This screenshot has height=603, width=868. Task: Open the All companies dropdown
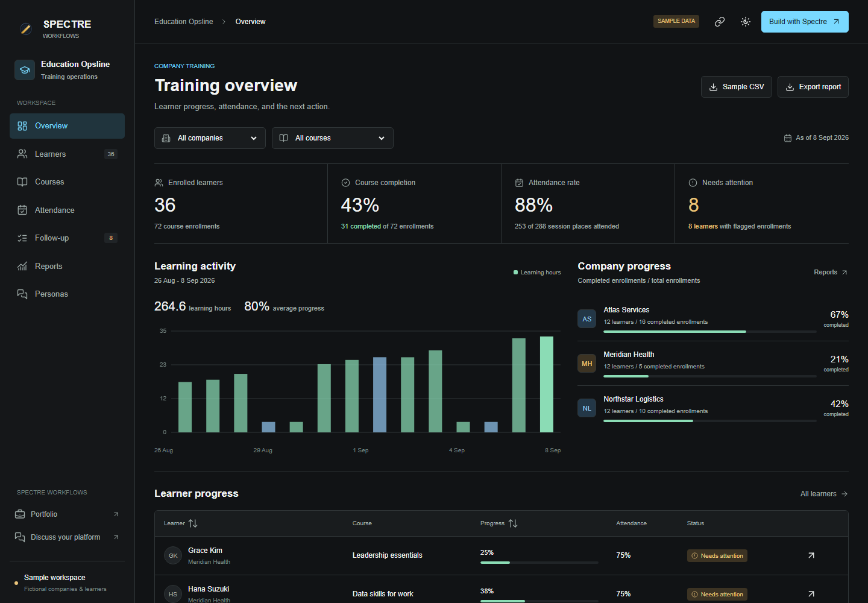point(210,138)
